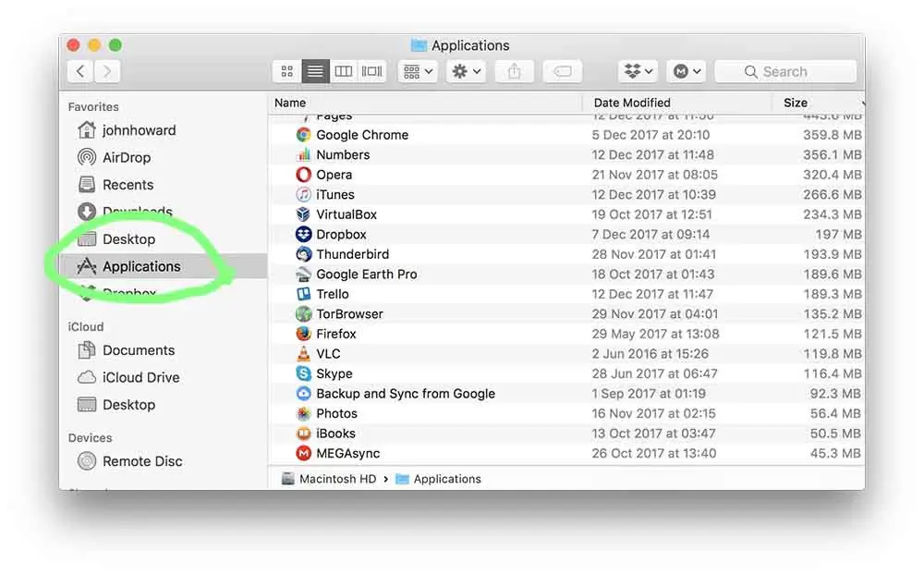This screenshot has width=924, height=574.
Task: Click the Opera app icon
Action: coord(303,175)
